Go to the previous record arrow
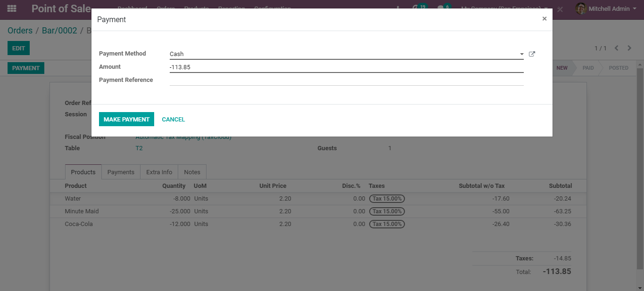The width and height of the screenshot is (644, 291). click(x=616, y=48)
